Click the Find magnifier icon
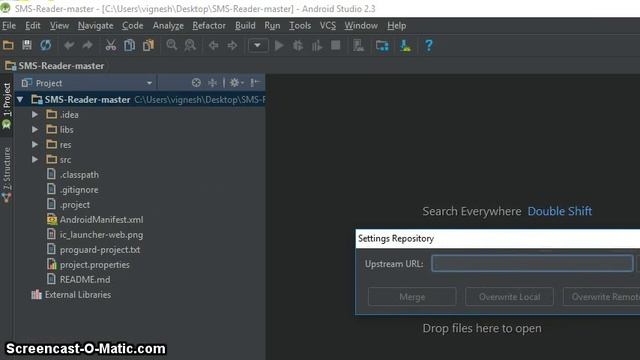Image resolution: width=640 pixels, height=360 pixels. pyautogui.click(x=172, y=45)
